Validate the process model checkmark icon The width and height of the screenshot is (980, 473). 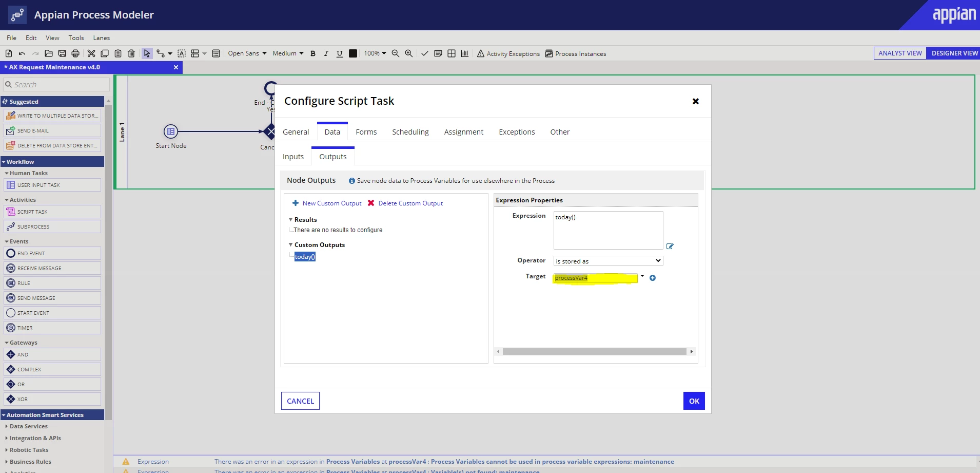(425, 53)
